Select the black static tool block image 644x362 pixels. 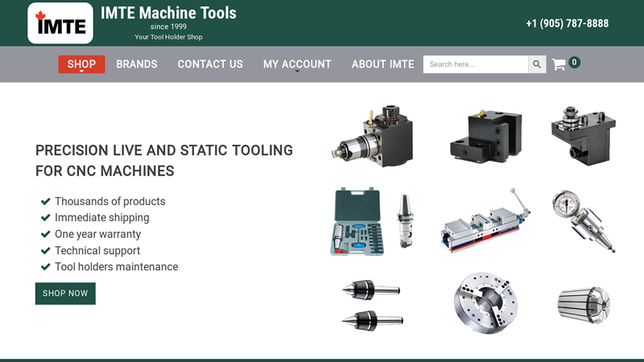click(x=486, y=136)
